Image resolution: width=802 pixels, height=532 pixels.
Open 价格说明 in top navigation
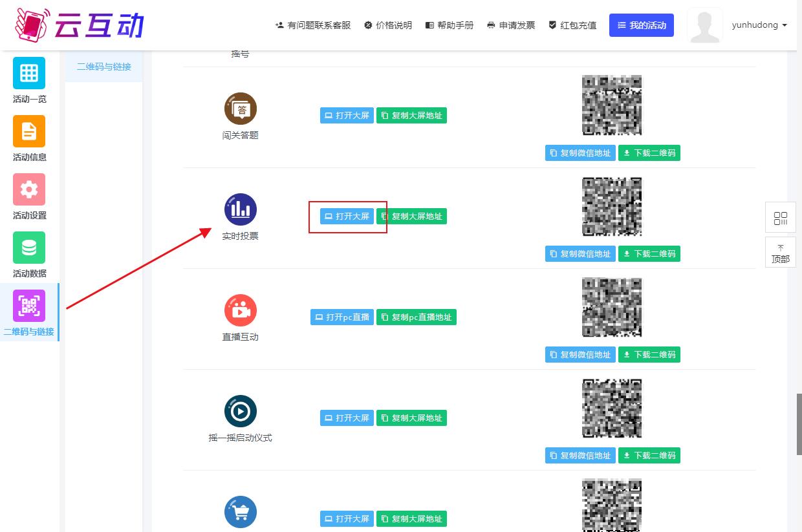tap(388, 25)
